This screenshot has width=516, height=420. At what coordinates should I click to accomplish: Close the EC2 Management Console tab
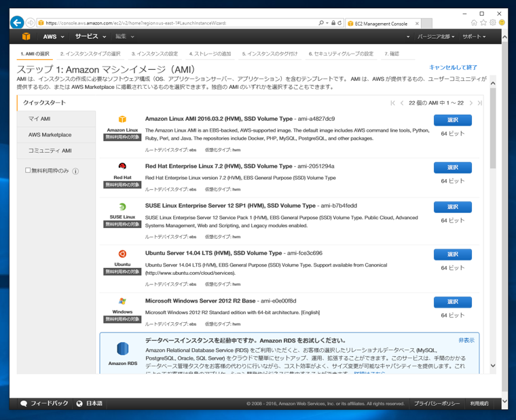[x=417, y=24]
